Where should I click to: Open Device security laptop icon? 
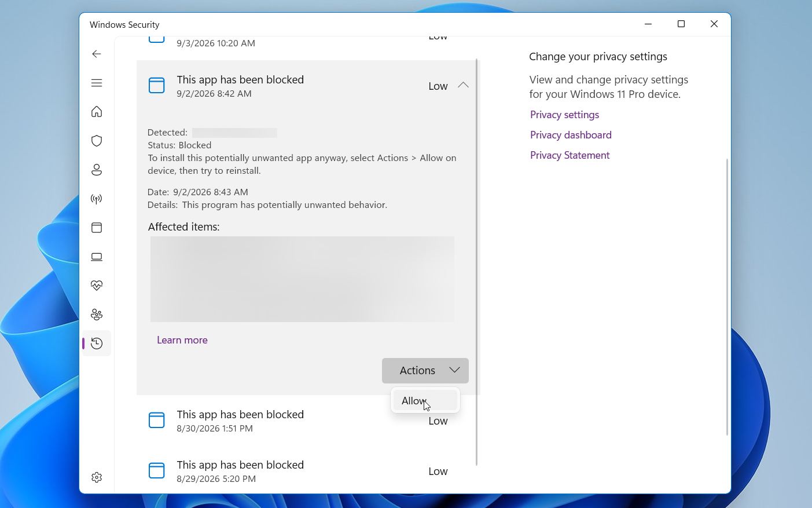(97, 257)
